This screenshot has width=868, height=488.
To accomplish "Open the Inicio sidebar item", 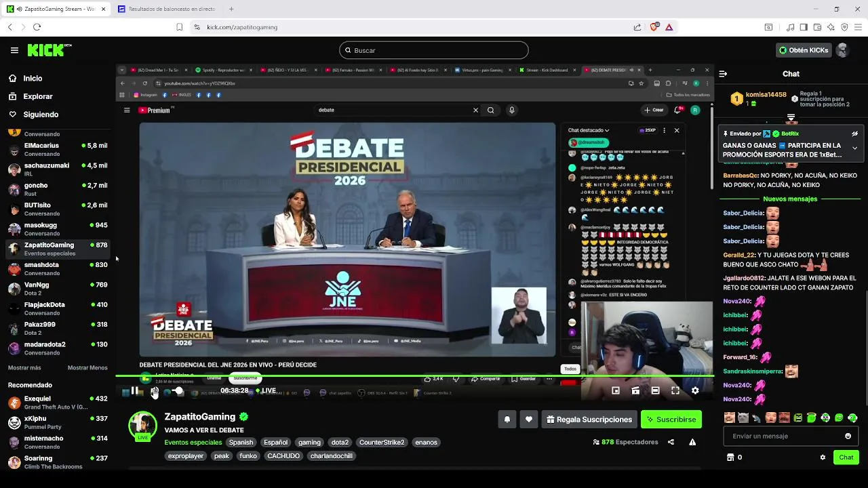I will point(33,79).
